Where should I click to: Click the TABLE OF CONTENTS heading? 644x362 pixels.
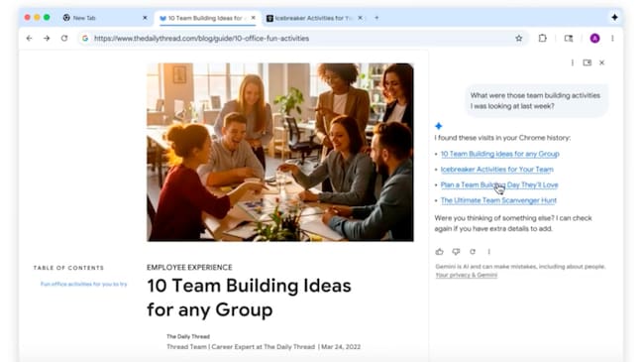click(x=68, y=268)
